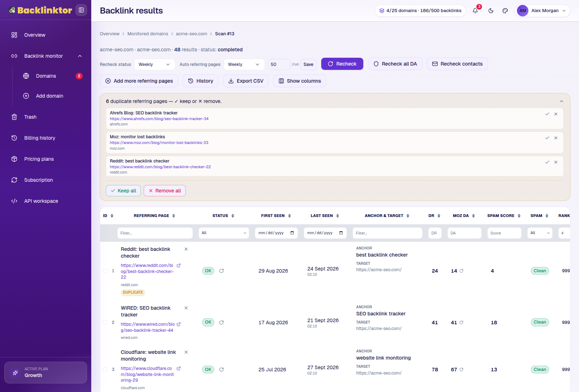
Task: Remove the Reddit duplicate with X icon
Action: pos(556,162)
